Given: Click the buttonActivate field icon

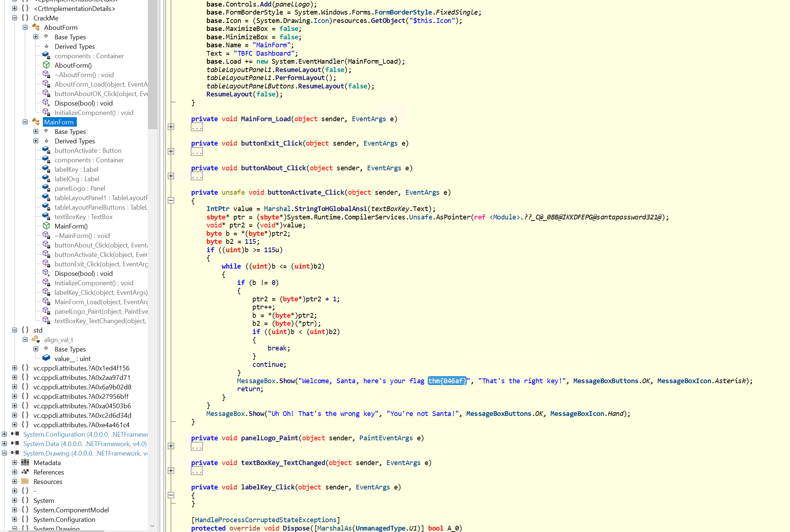Looking at the screenshot, I should click(46, 150).
